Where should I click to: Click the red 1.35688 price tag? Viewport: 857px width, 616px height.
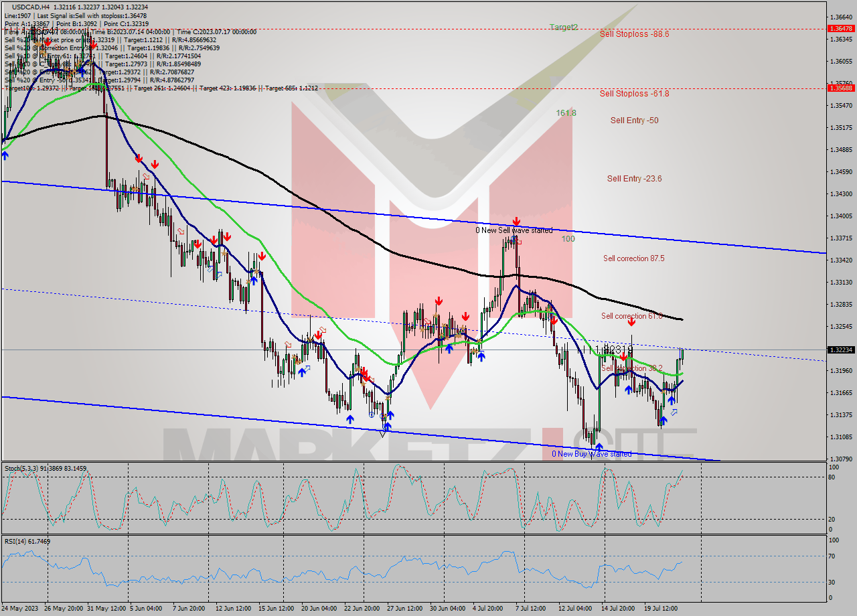coord(840,88)
